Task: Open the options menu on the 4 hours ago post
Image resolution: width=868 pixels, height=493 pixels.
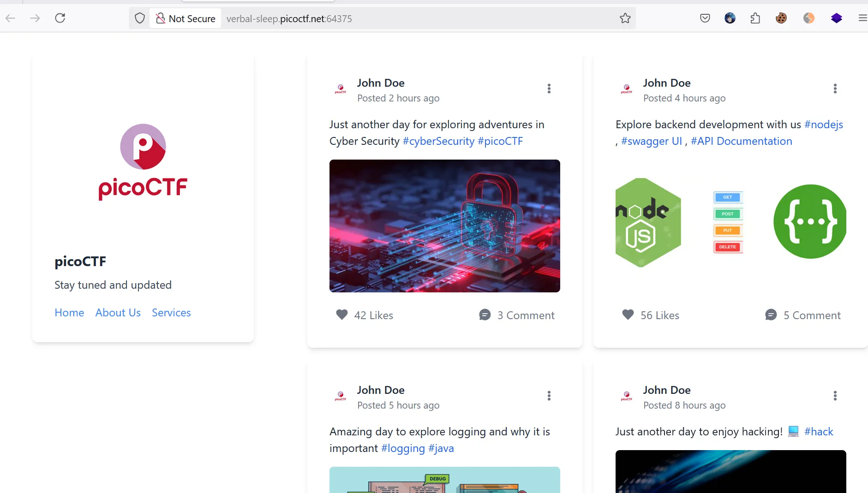Action: click(x=835, y=89)
